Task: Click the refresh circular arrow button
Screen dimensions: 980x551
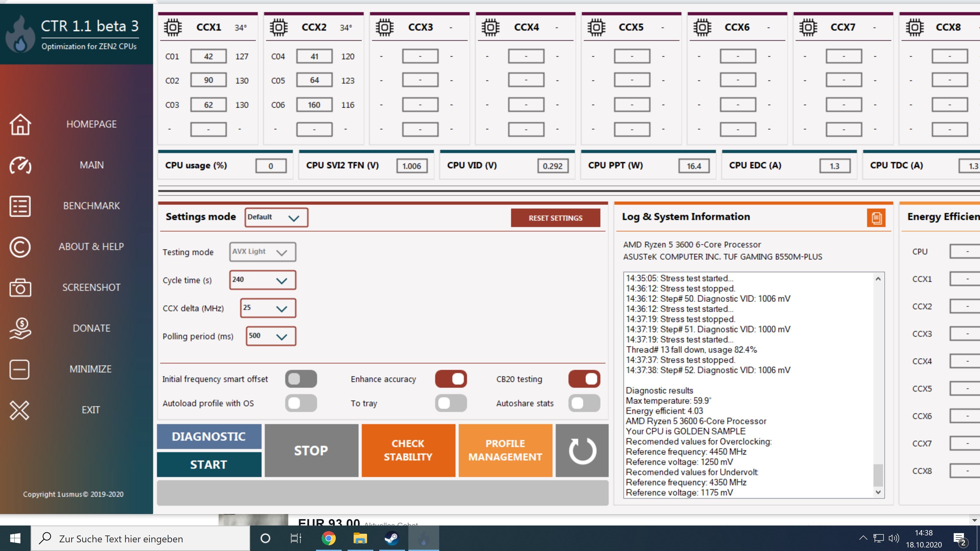Action: 582,450
